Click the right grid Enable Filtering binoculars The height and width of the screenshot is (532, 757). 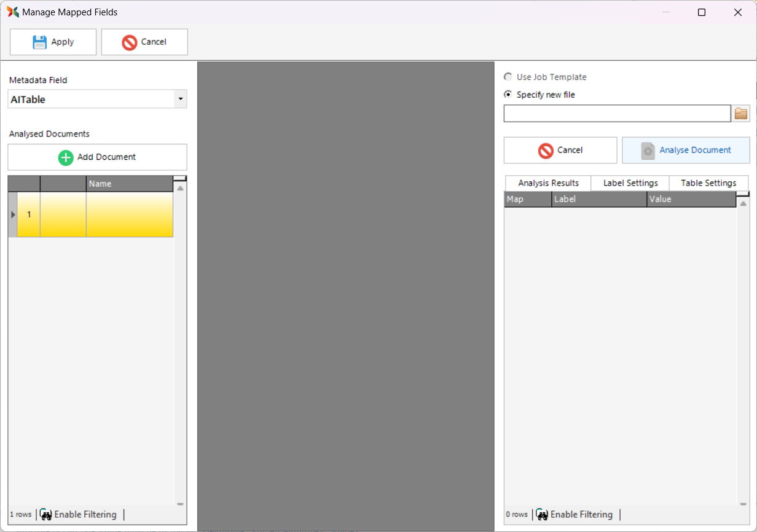tap(542, 515)
